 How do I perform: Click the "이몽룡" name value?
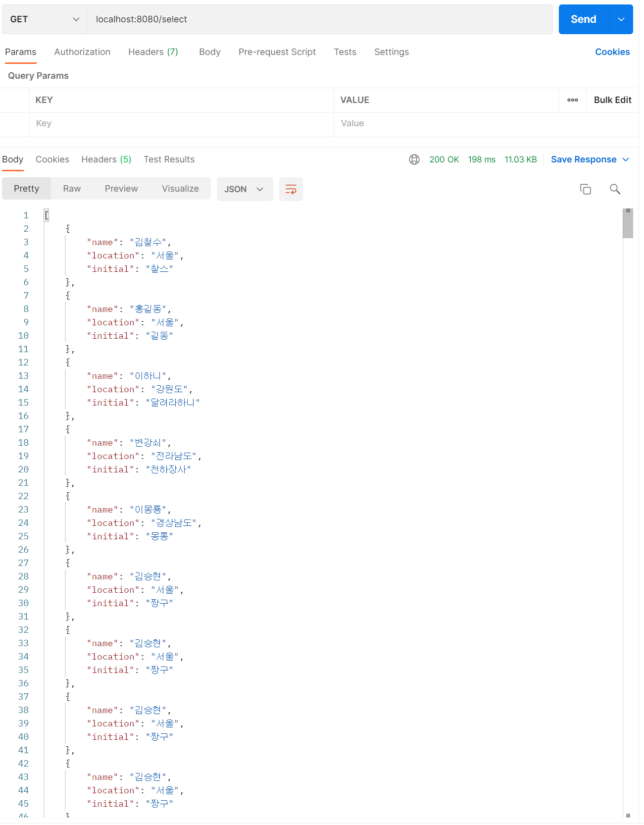click(148, 510)
